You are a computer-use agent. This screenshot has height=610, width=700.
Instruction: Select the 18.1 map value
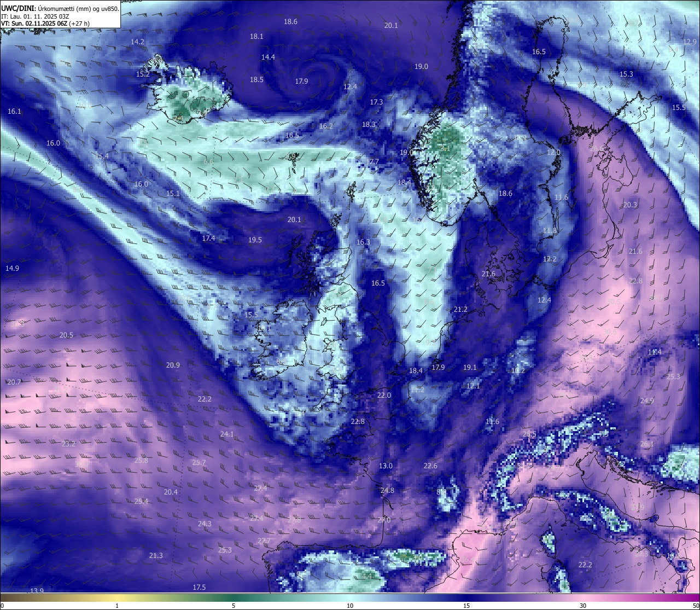tap(256, 36)
